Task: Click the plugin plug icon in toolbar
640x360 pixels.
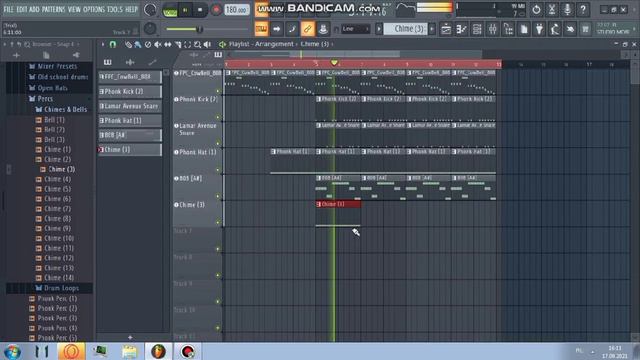Action: point(539,29)
